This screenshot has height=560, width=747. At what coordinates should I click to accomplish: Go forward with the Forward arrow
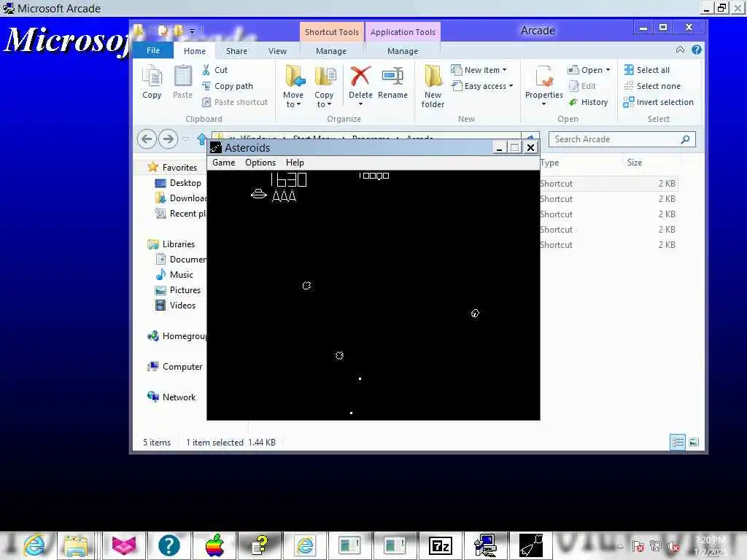coord(168,139)
